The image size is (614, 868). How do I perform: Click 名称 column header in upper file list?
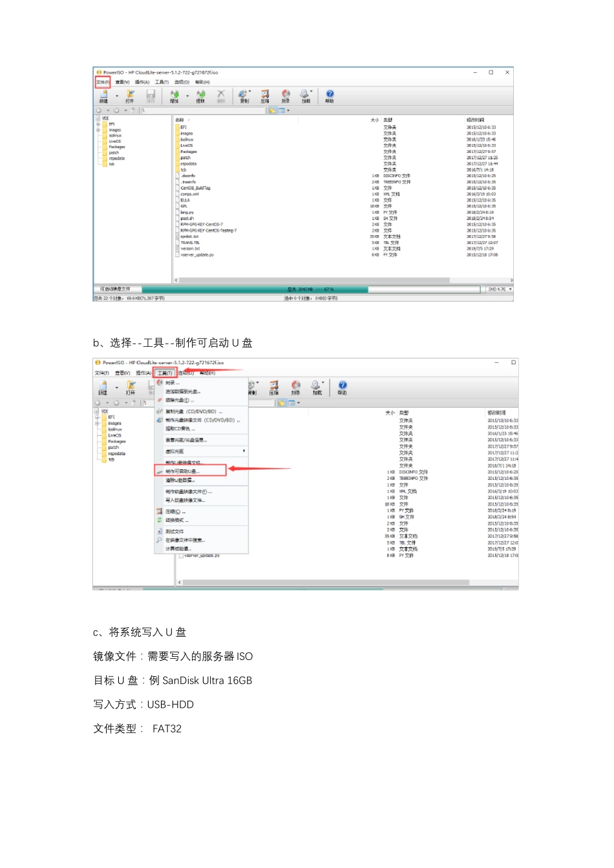coord(180,120)
